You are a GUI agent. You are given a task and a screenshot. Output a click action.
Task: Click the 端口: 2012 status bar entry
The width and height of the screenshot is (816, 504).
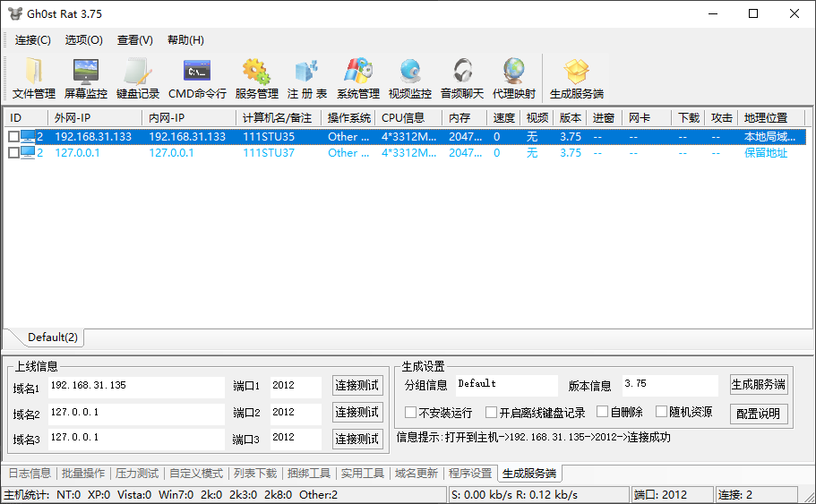click(x=671, y=495)
